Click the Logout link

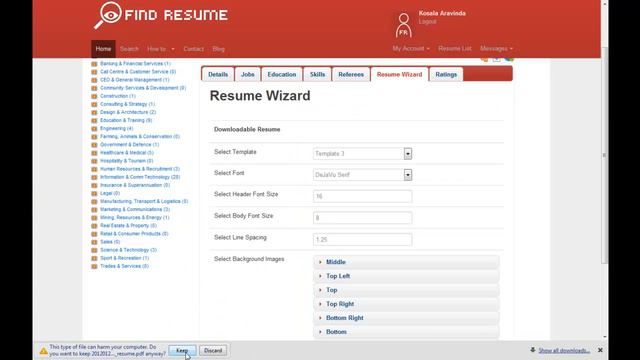pyautogui.click(x=427, y=22)
